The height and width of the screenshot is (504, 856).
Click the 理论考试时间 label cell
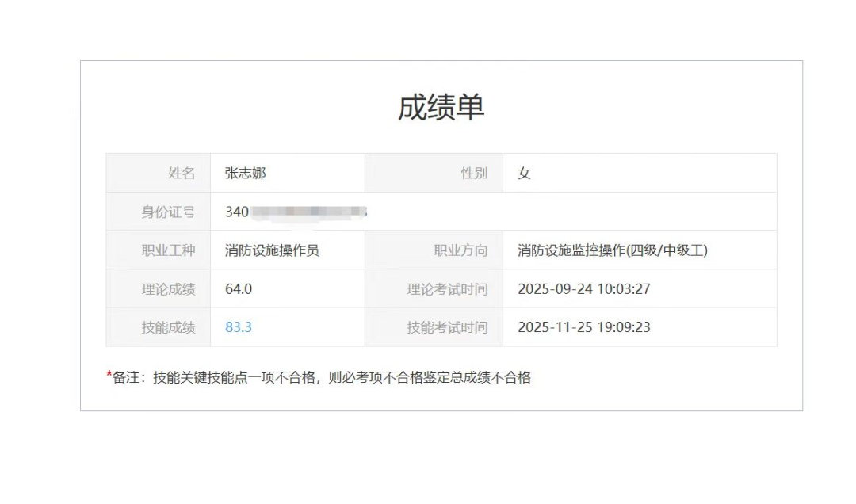(x=453, y=288)
